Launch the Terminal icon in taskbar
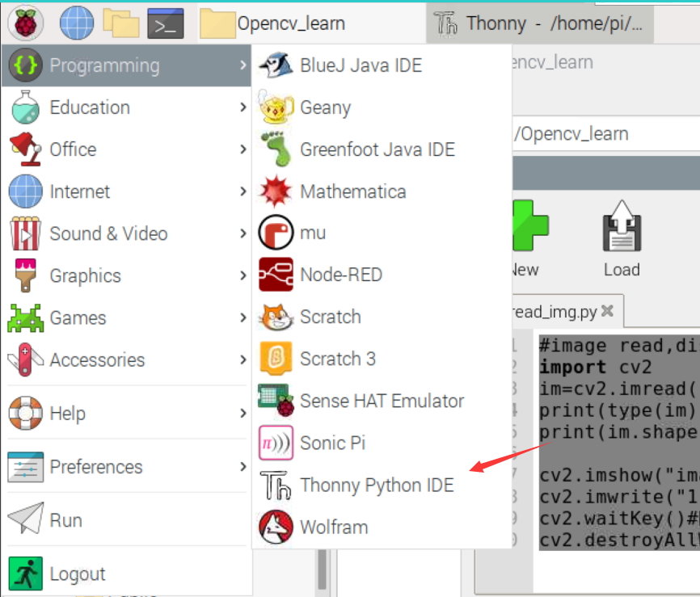This screenshot has width=700, height=597. tap(166, 23)
